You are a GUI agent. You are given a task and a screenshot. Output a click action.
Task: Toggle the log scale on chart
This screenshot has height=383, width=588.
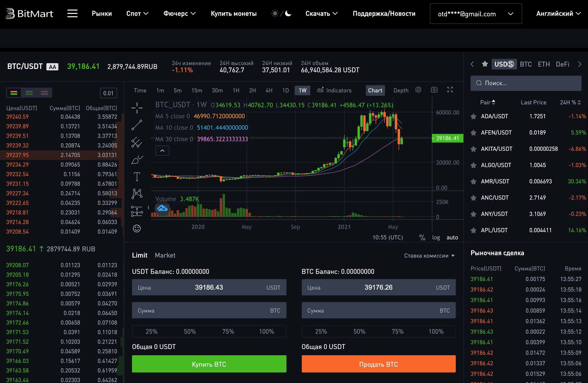[x=436, y=237]
